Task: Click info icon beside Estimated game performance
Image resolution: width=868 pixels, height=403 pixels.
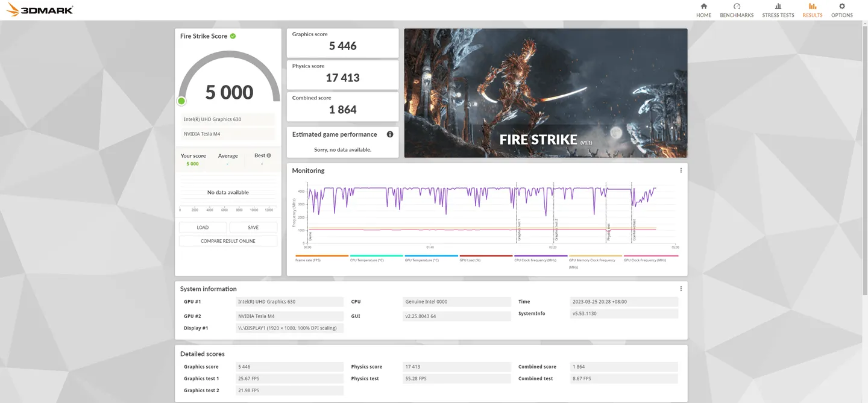Action: 390,134
